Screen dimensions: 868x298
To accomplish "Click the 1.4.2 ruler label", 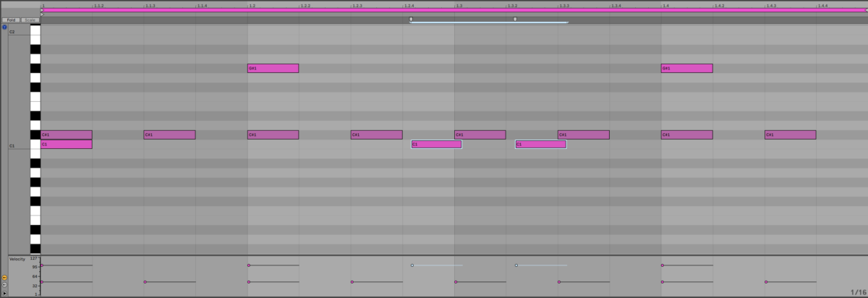I will (x=720, y=5).
